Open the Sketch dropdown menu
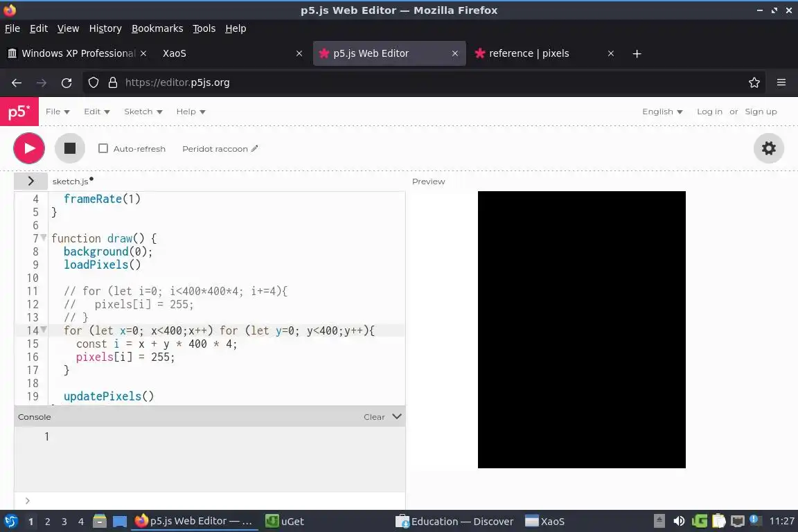This screenshot has height=532, width=798. point(143,112)
